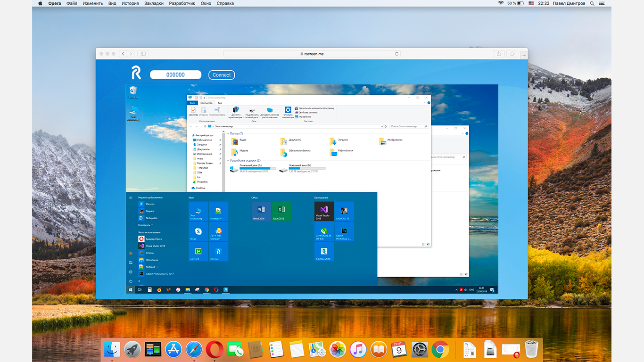
Task: Open the Excel 2016 tile
Action: coord(281,212)
